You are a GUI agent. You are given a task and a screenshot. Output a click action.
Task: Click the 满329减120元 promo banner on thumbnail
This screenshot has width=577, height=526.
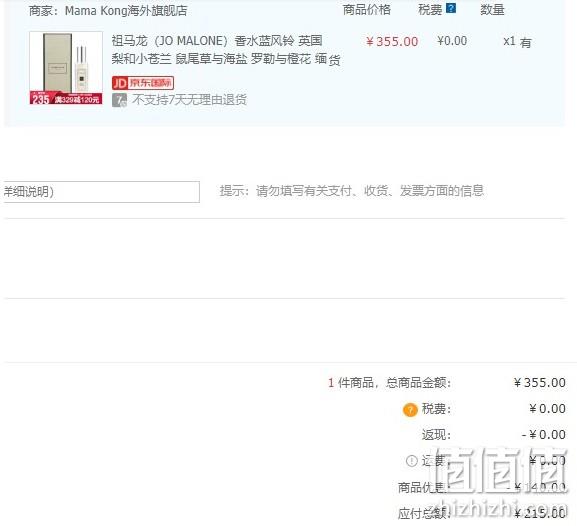(x=77, y=99)
